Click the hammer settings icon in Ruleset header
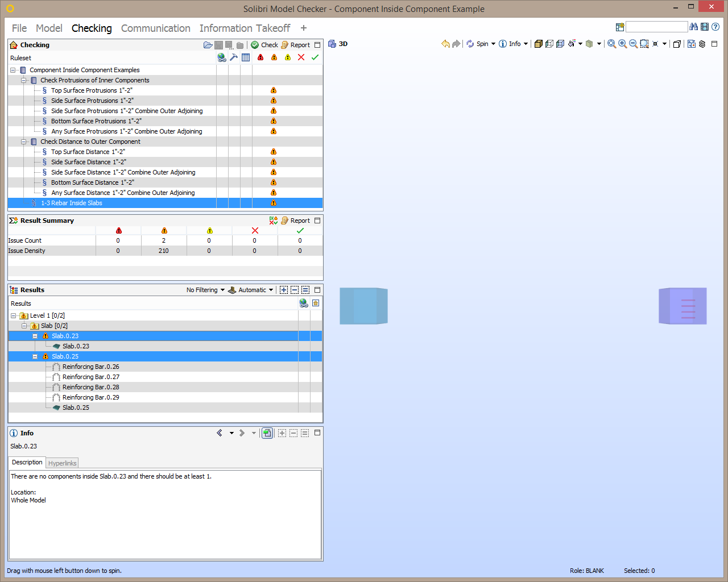This screenshot has height=582, width=728. pos(233,57)
